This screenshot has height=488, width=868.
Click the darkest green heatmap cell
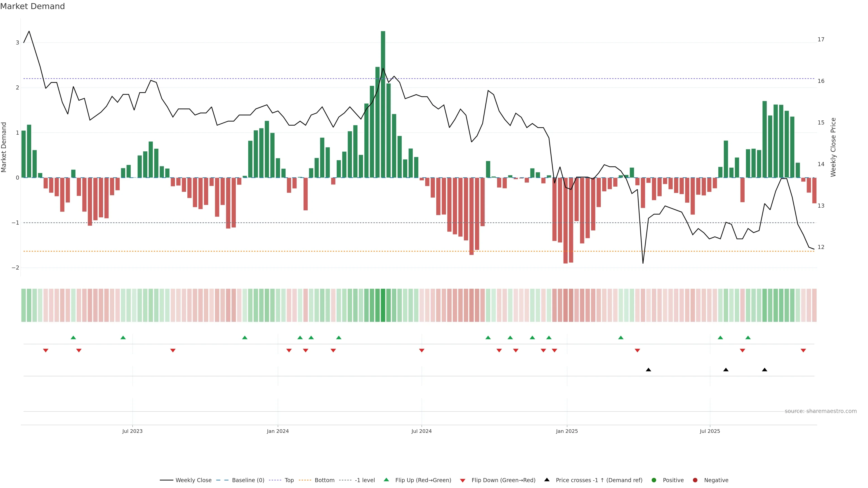tap(383, 305)
